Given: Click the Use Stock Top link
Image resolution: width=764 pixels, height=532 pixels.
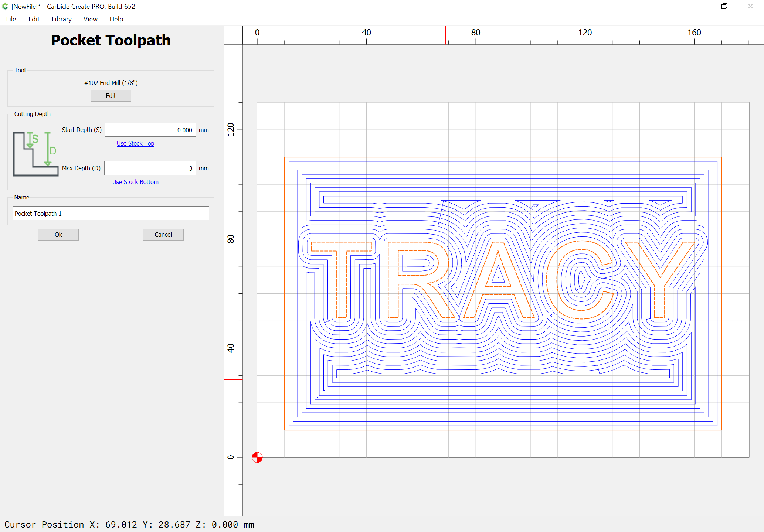Looking at the screenshot, I should pos(135,143).
